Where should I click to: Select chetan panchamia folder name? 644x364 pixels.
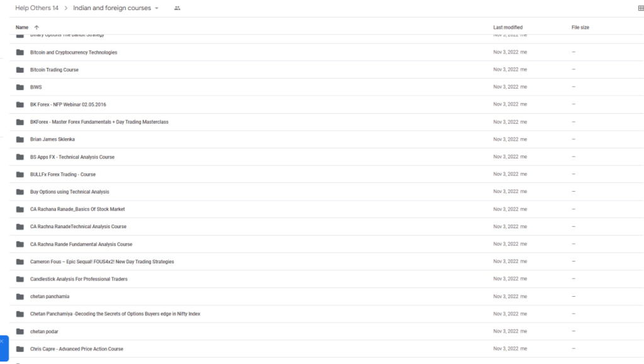50,296
